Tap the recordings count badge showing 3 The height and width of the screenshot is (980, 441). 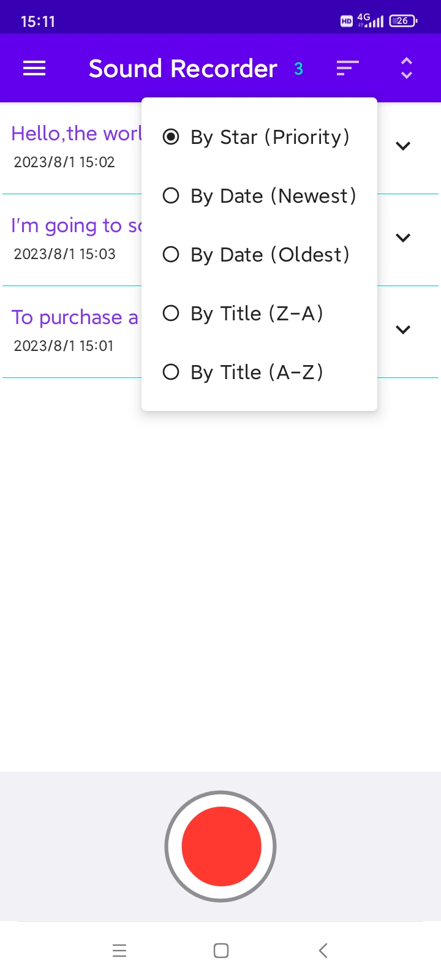[x=299, y=69]
